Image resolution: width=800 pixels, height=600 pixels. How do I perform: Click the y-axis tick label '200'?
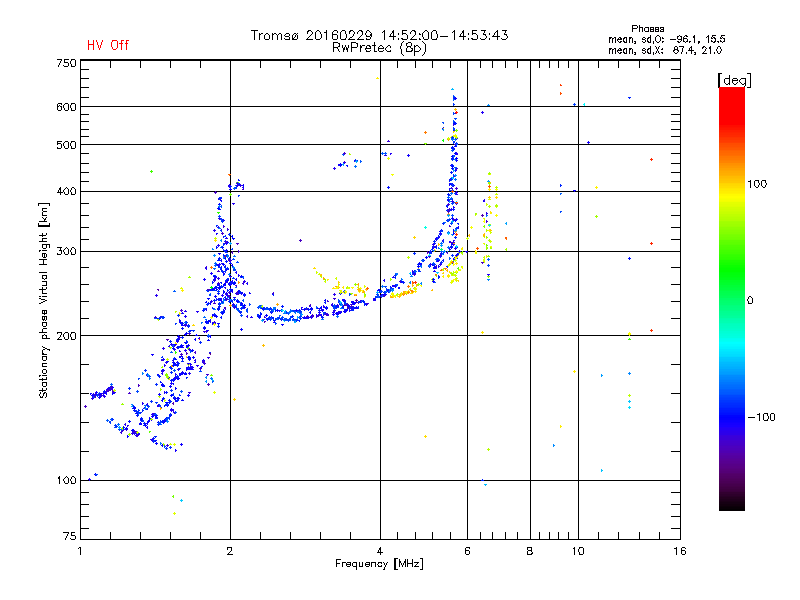[x=66, y=336]
